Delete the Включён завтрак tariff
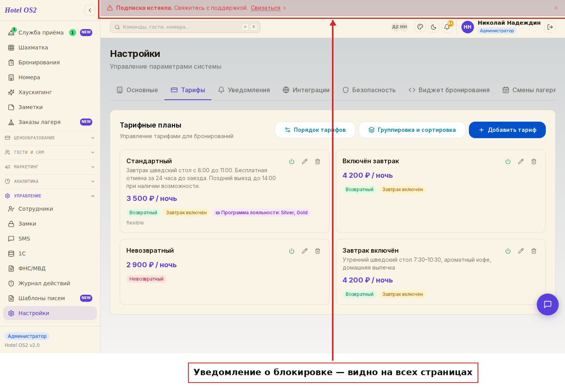The height and width of the screenshot is (392, 565). (x=534, y=162)
